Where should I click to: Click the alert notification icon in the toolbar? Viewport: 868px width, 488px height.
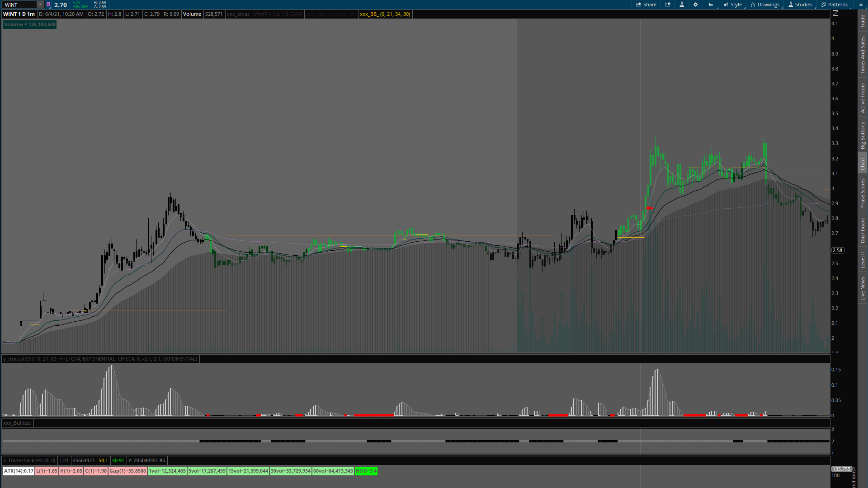point(668,5)
